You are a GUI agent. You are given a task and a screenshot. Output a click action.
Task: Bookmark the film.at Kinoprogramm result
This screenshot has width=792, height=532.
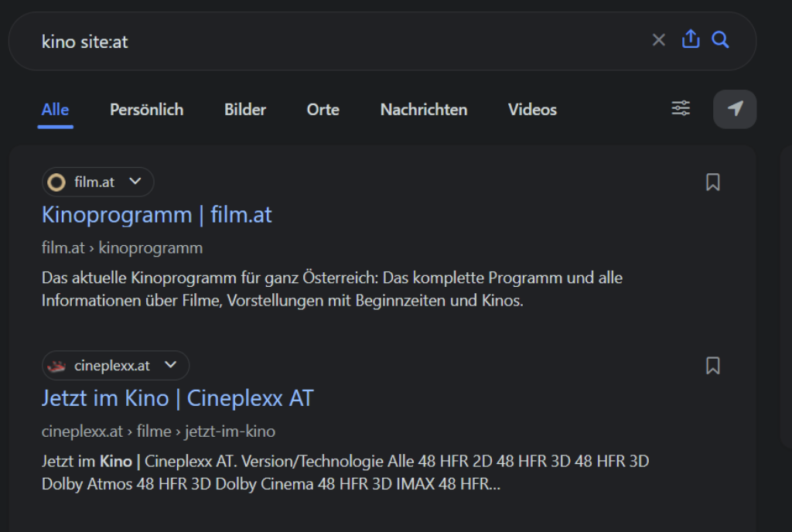pos(712,182)
